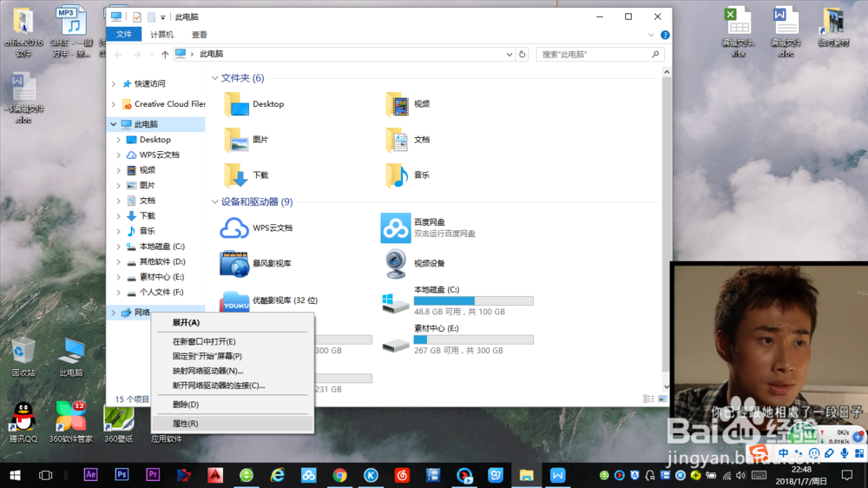Launch Photoshop from the taskbar
Screen dimensions: 868x488
(122, 475)
